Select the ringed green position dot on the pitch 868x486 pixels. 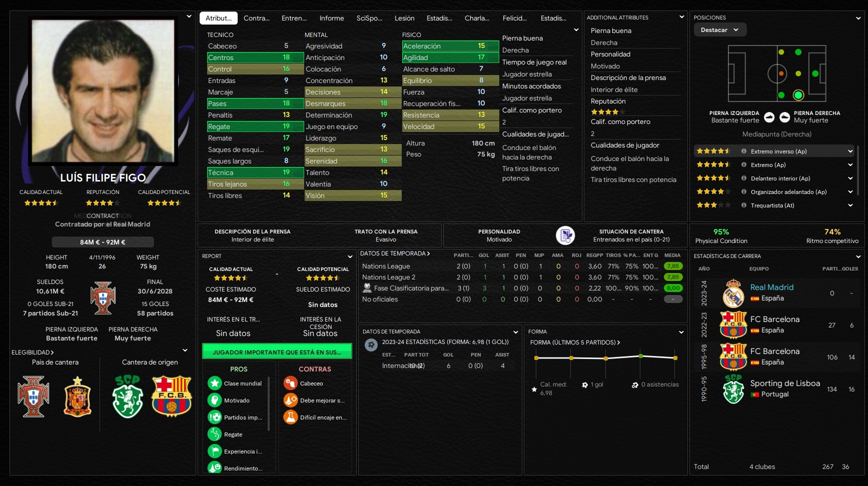798,95
